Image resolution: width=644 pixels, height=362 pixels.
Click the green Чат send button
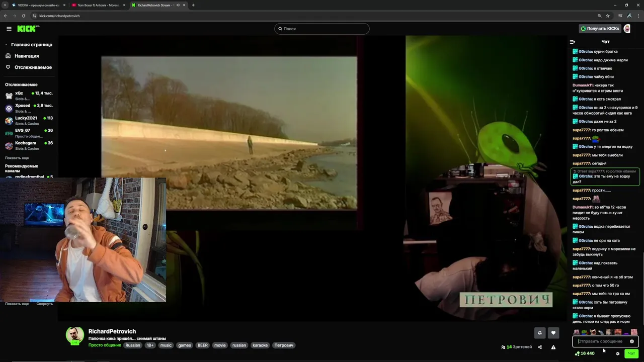tap(631, 353)
